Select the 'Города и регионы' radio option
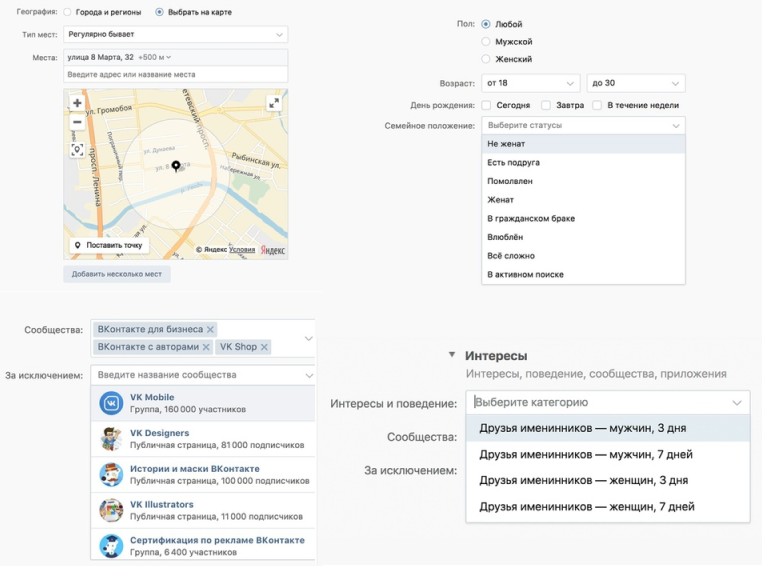The image size is (762, 566). click(x=68, y=12)
